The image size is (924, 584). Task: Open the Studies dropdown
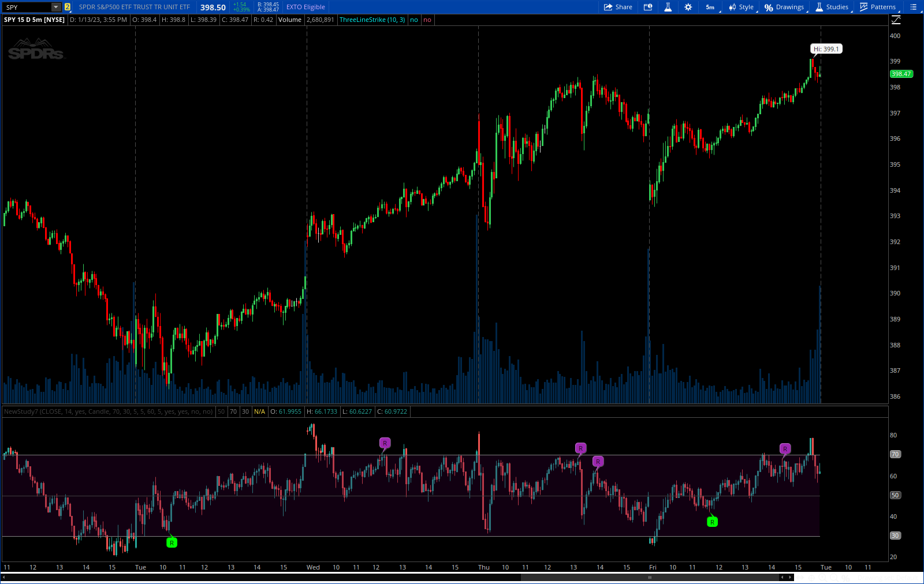click(832, 7)
